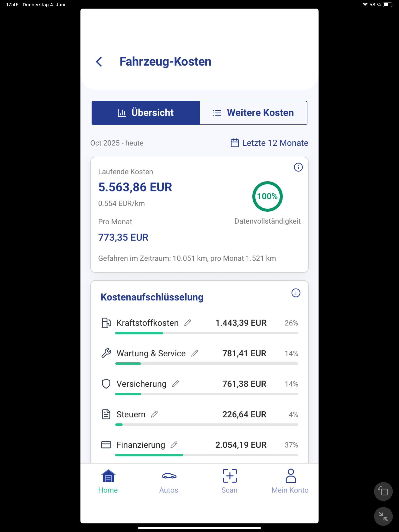Screen dimensions: 399x532
Task: Go back with the chevron arrow
Action: (99, 62)
